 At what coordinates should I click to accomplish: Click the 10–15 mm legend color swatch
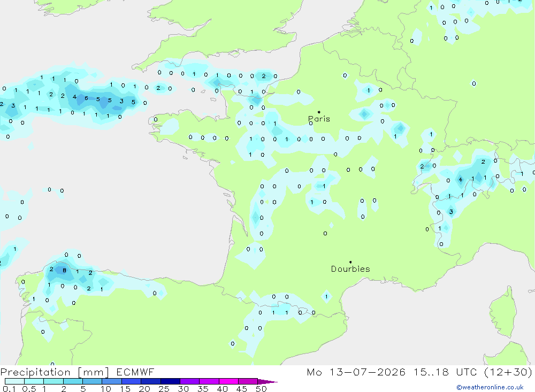[112, 381]
